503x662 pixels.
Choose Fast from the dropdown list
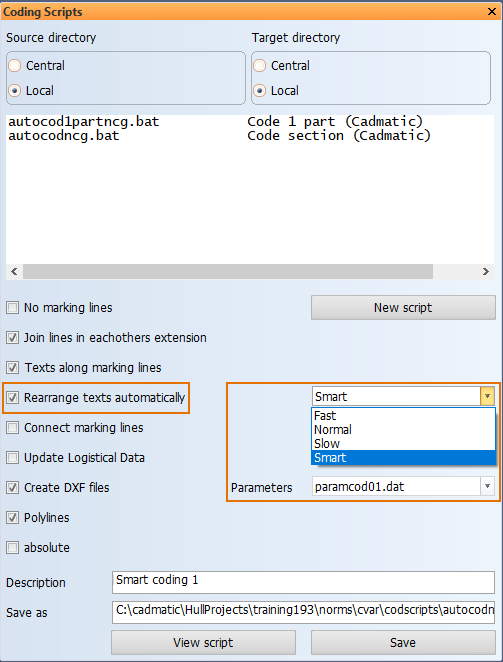click(x=403, y=416)
